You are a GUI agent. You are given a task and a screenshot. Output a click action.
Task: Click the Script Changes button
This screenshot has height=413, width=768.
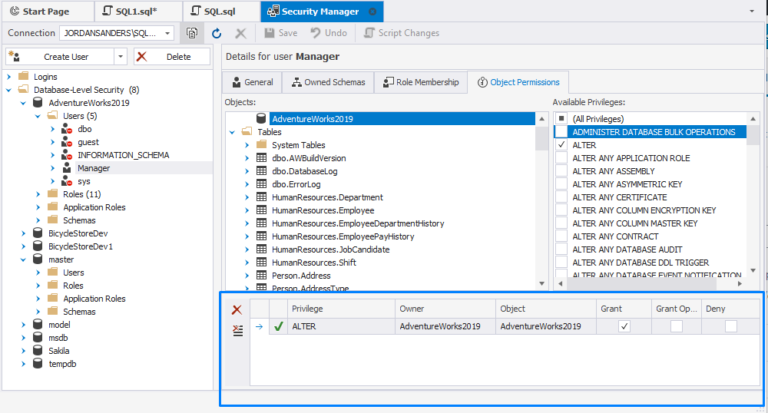[402, 33]
